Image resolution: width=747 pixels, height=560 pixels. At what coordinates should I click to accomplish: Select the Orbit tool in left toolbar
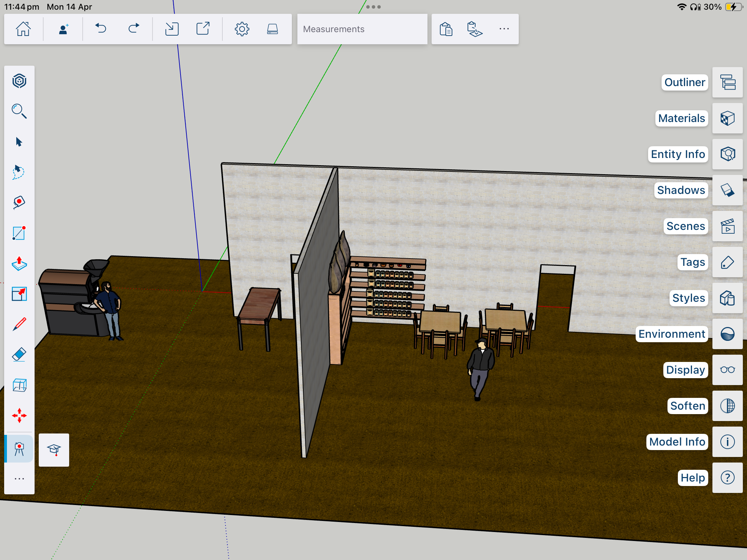[19, 81]
